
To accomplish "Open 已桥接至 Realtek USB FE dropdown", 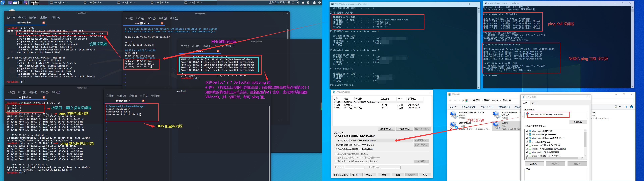I will coord(381,140).
